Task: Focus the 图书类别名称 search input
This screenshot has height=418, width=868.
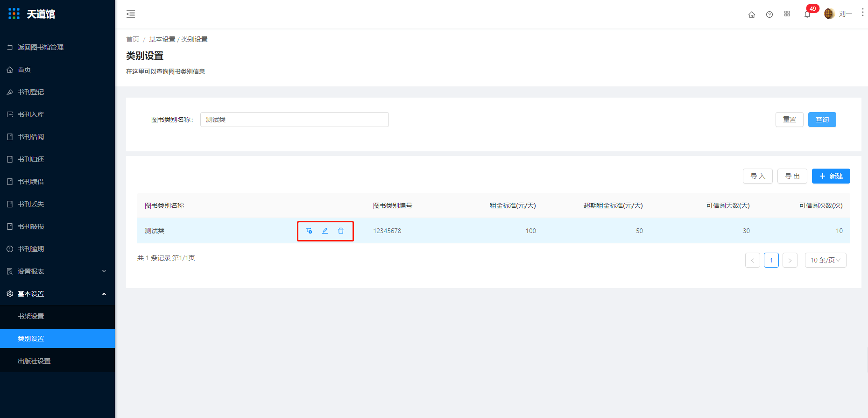Action: pos(295,120)
